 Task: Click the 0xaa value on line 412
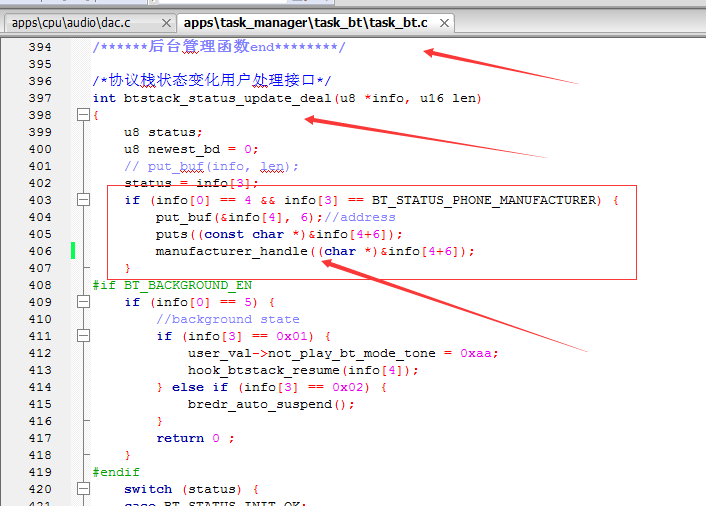click(476, 353)
